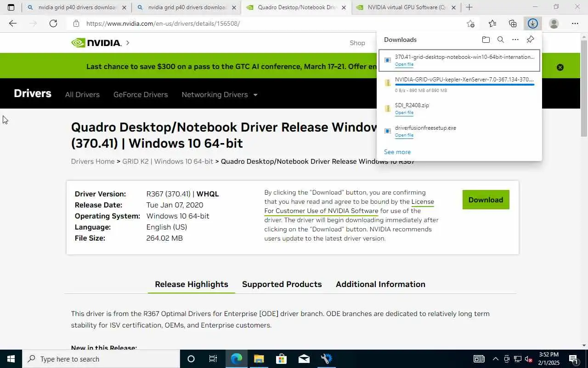The image size is (588, 368).
Task: Click the GTC AI conference banner text
Action: pos(232,67)
